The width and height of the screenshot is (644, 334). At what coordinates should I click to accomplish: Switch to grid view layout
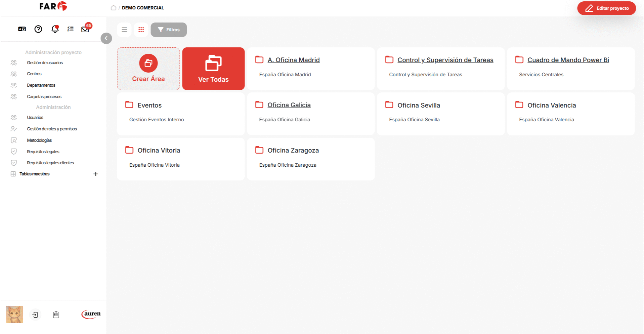point(141,30)
